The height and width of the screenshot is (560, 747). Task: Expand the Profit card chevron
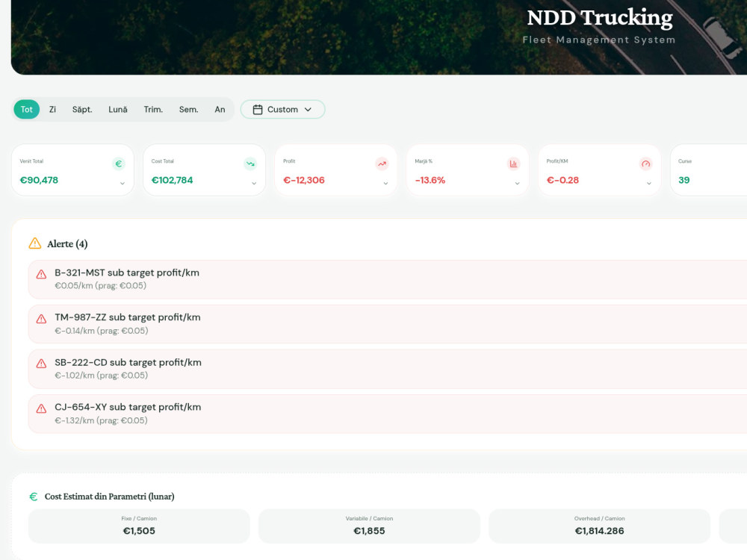(x=386, y=184)
